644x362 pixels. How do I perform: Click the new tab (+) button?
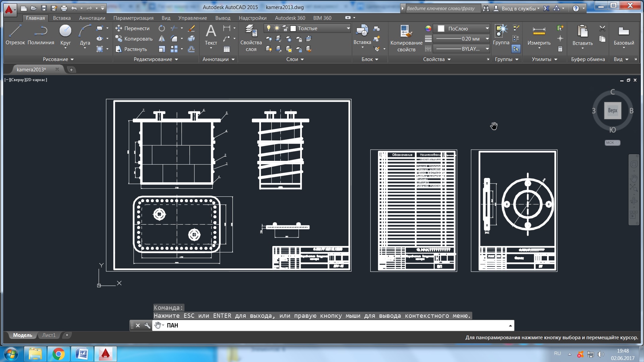click(x=70, y=69)
